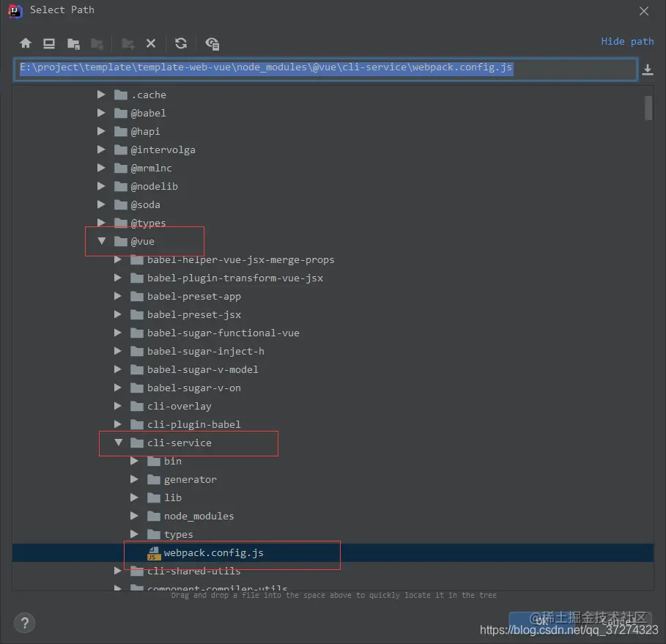Image resolution: width=666 pixels, height=644 pixels.
Task: Toggle show hidden files icon
Action: [212, 44]
